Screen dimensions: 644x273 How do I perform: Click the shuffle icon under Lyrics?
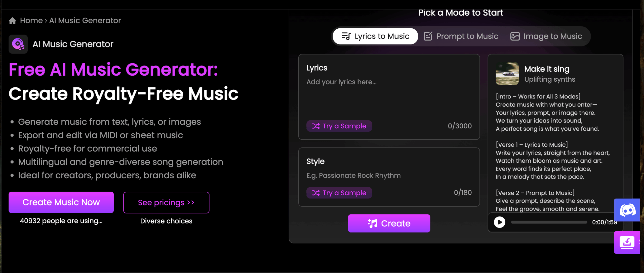316,126
